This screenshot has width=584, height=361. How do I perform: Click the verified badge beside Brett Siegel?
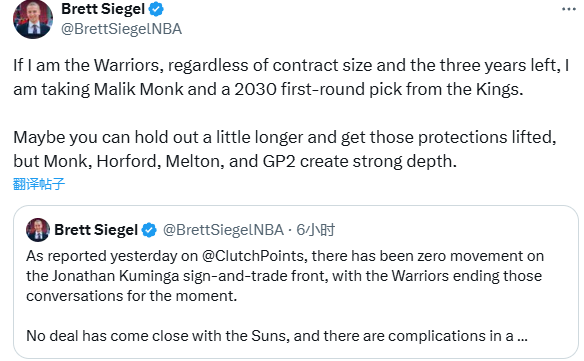(x=156, y=9)
